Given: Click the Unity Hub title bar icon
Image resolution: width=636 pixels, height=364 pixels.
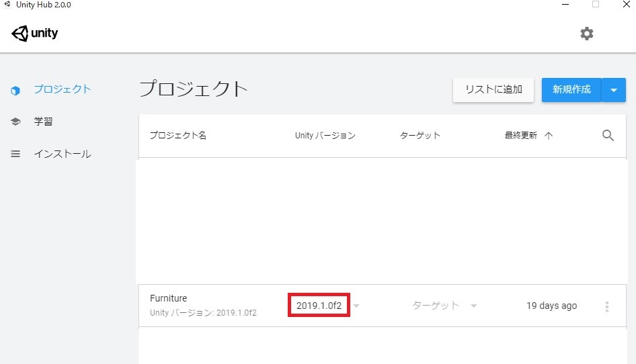Looking at the screenshot, I should tap(7, 5).
